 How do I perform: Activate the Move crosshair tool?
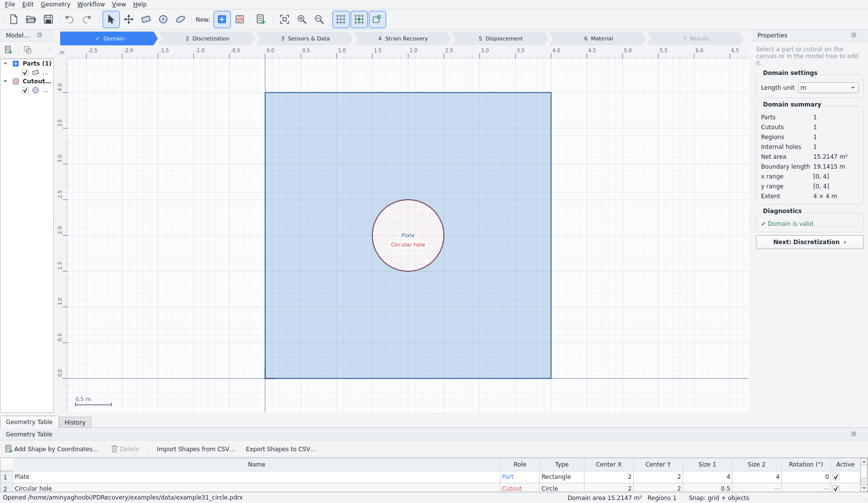tap(129, 19)
